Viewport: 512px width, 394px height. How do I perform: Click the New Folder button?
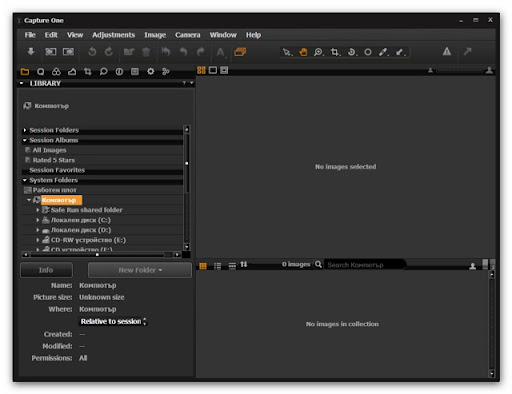click(140, 270)
